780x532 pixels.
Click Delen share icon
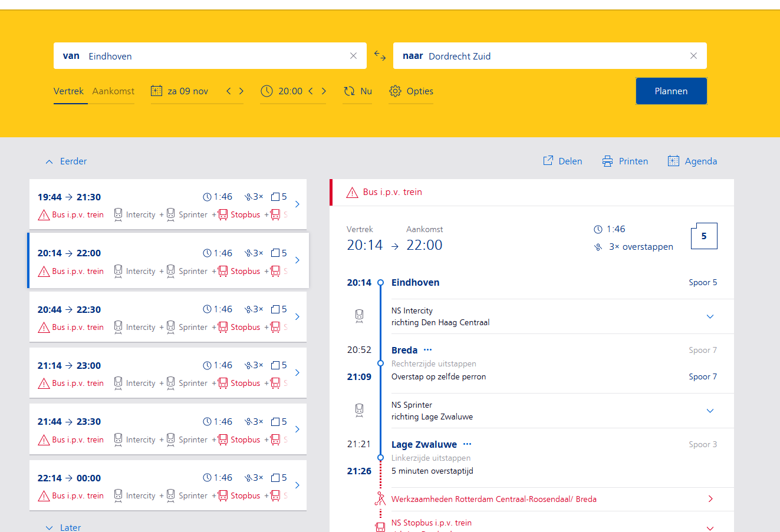[x=548, y=161]
